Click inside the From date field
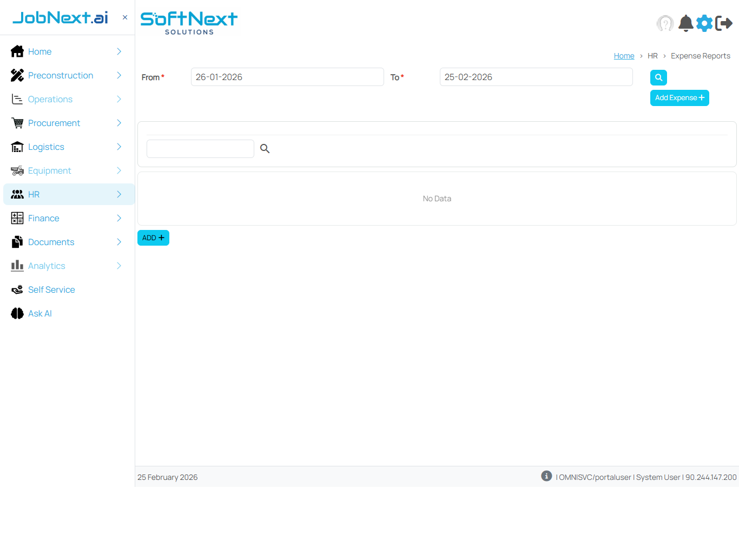This screenshot has height=560, width=739. click(287, 77)
